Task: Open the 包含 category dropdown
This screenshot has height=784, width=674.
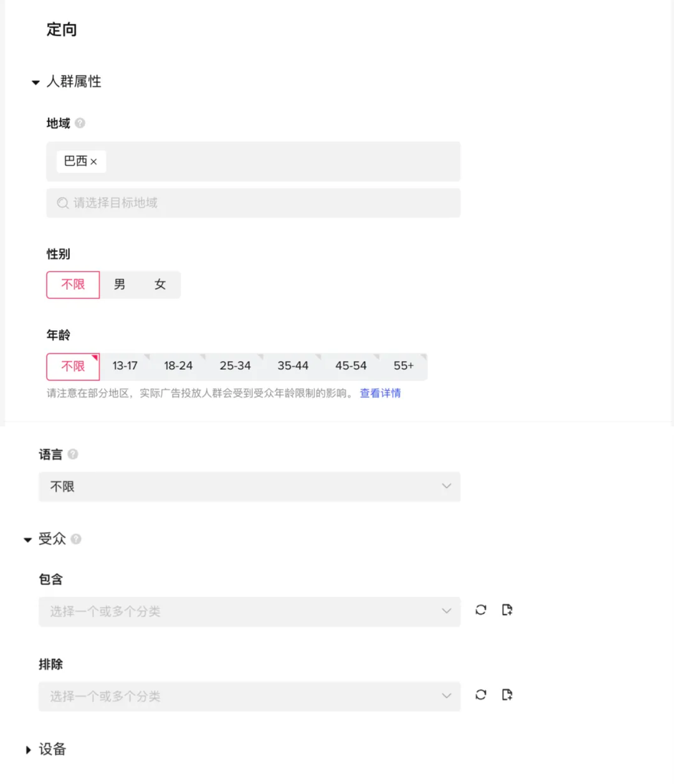Action: click(249, 611)
